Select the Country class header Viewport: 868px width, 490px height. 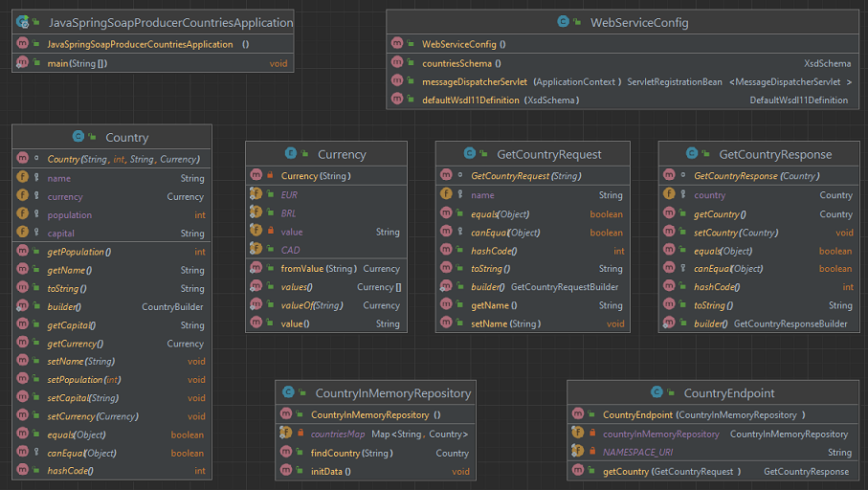(112, 137)
